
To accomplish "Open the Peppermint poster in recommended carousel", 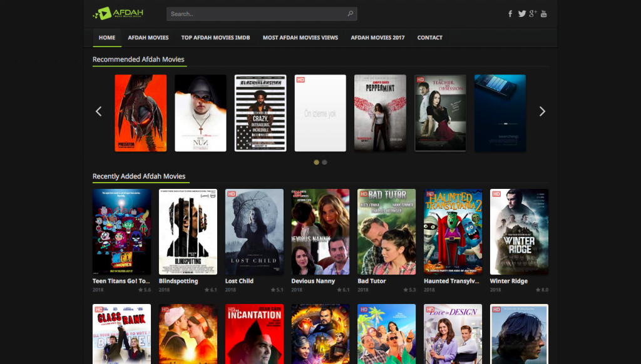I will pyautogui.click(x=380, y=113).
